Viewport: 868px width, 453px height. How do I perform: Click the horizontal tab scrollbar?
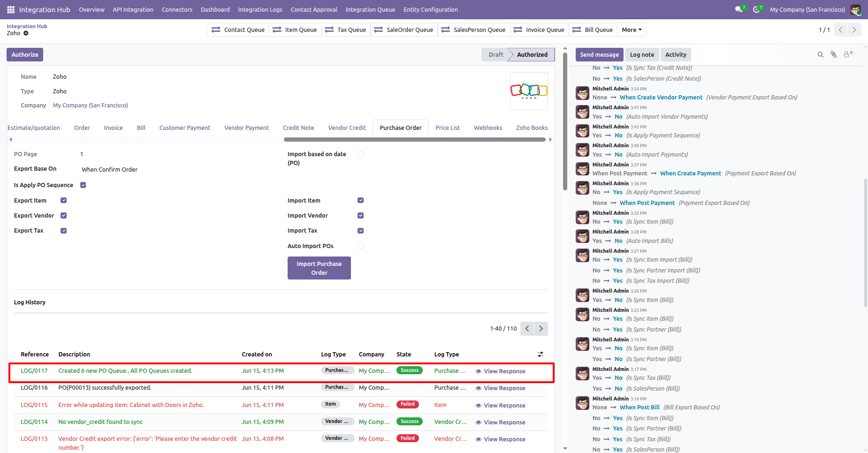(x=414, y=139)
